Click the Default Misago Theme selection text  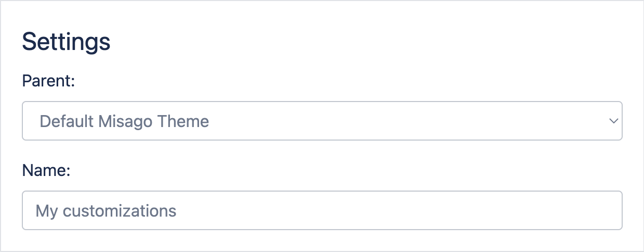pos(124,121)
